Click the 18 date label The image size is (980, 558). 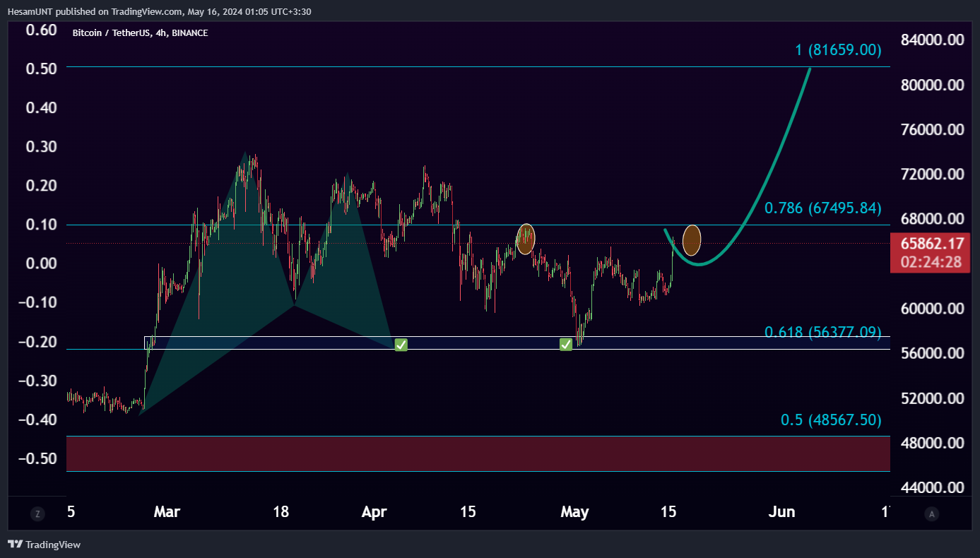pyautogui.click(x=281, y=511)
